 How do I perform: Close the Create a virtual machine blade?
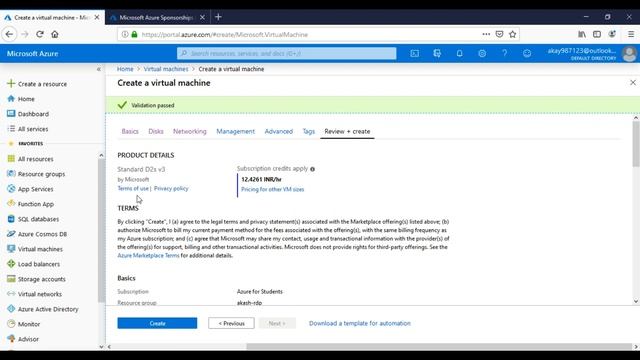[x=633, y=82]
